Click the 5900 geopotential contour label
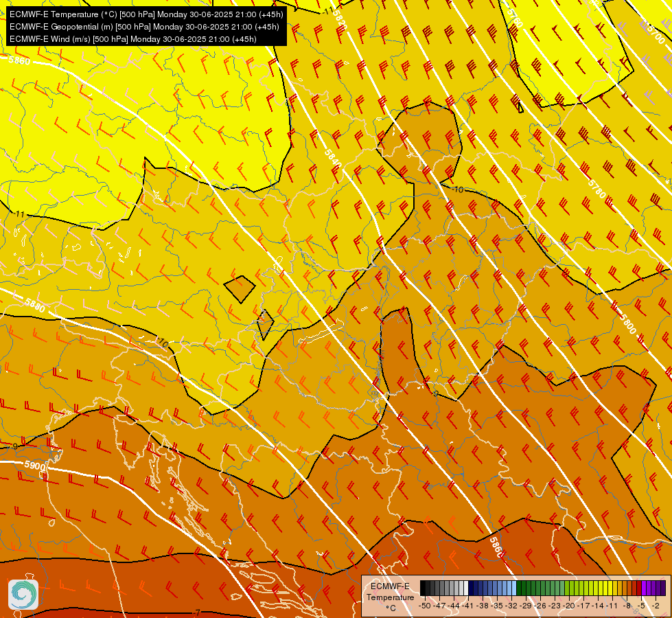 click(35, 466)
